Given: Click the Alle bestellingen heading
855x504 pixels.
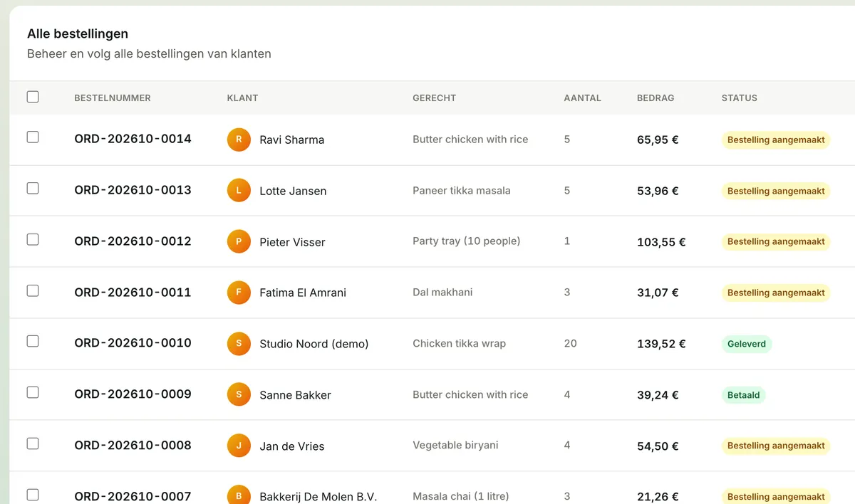Looking at the screenshot, I should coord(78,33).
